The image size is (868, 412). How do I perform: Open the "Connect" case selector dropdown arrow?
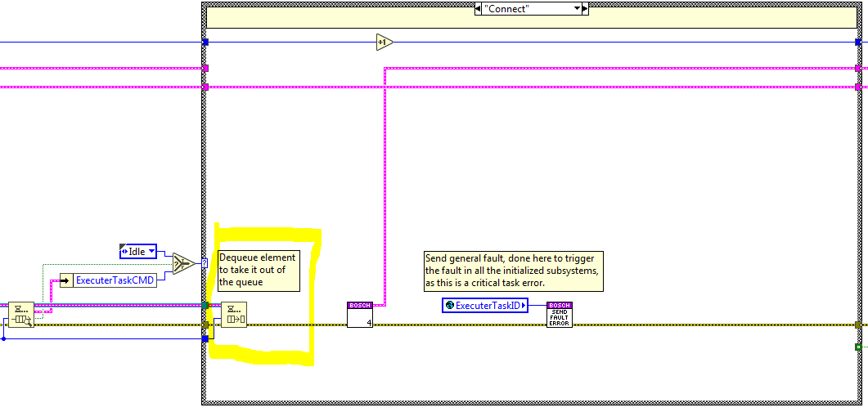pos(577,9)
